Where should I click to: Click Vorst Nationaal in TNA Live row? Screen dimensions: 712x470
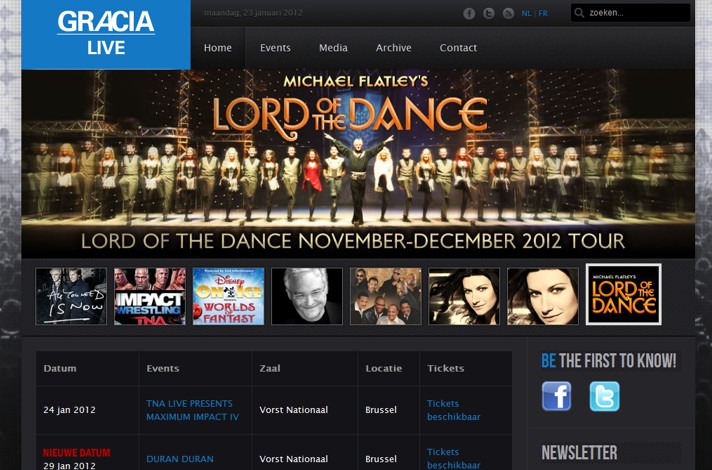294,410
